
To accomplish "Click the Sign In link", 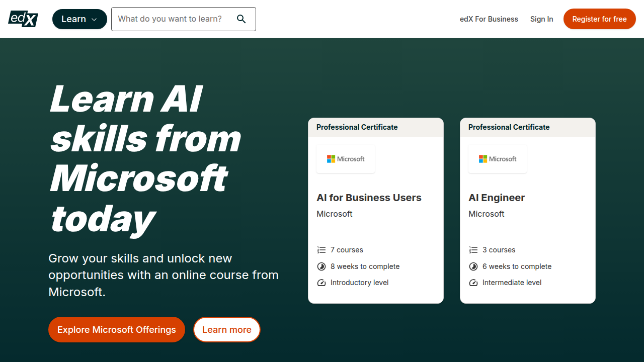I will [541, 19].
